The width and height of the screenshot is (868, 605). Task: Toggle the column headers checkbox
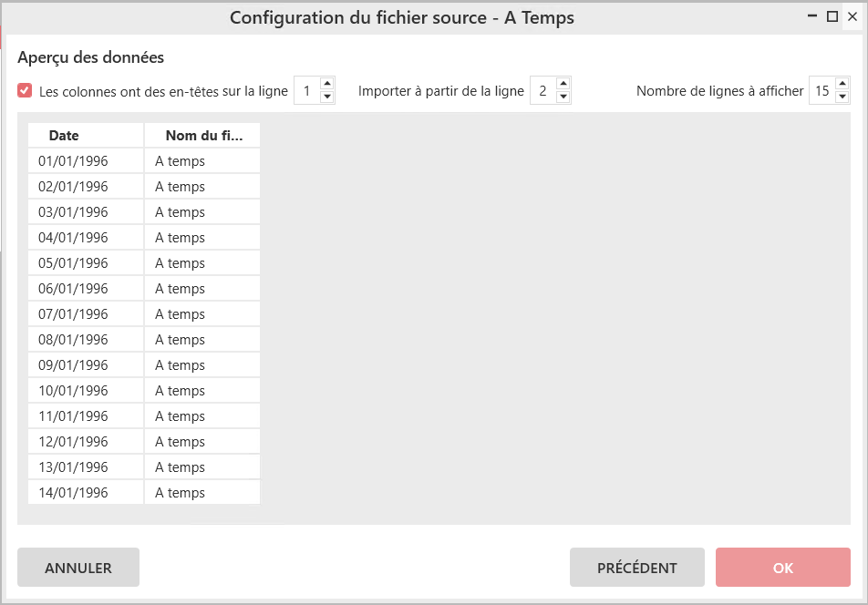[x=25, y=91]
